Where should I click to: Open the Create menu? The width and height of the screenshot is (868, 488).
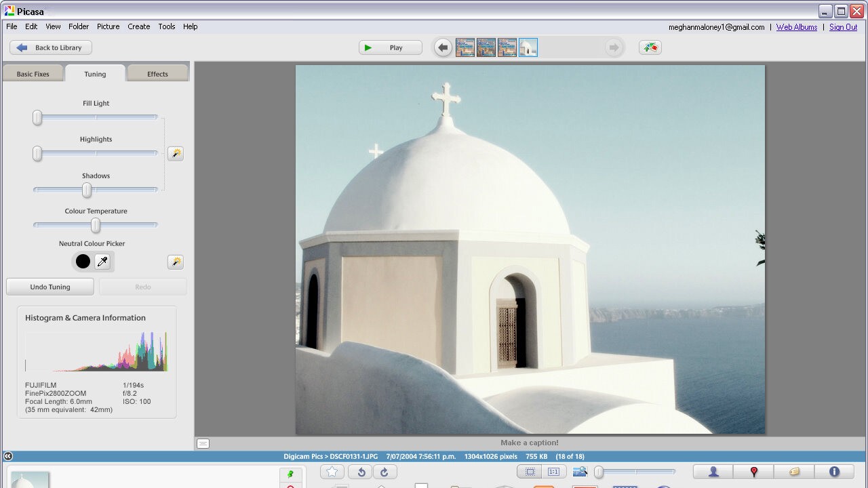(x=138, y=26)
